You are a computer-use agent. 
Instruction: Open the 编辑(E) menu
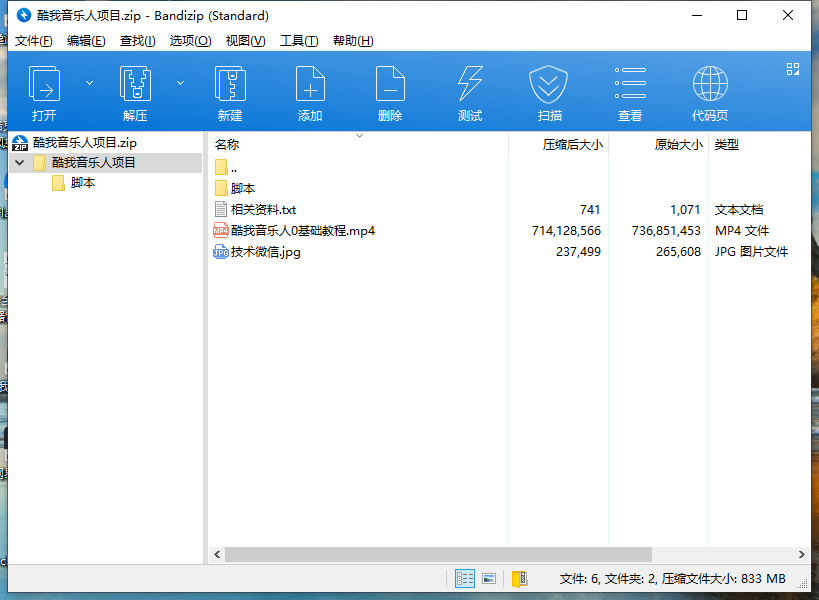(86, 41)
